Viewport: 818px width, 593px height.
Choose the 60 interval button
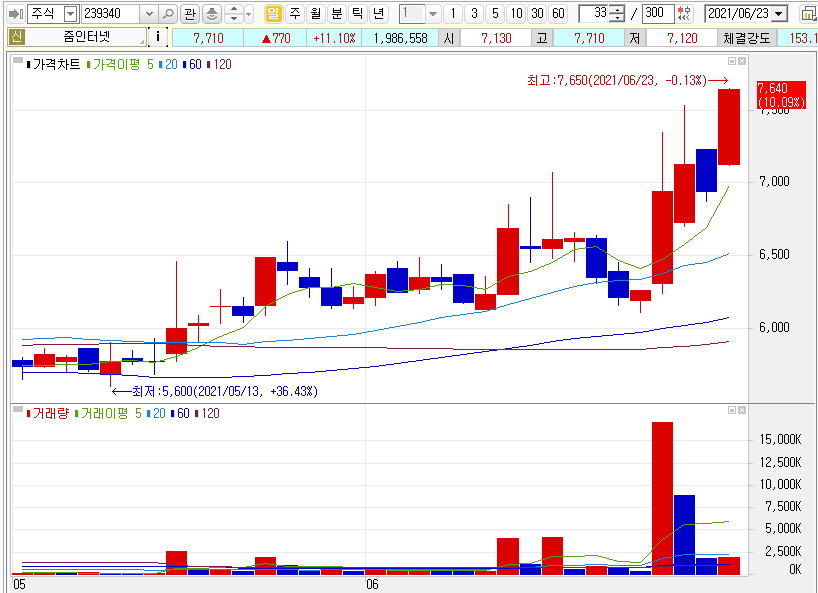pos(558,14)
